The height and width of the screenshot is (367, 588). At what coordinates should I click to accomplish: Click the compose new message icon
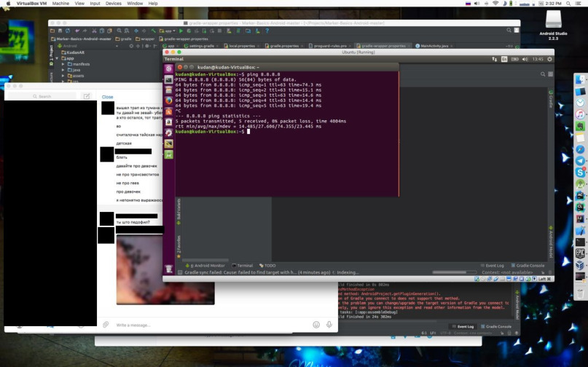point(86,96)
